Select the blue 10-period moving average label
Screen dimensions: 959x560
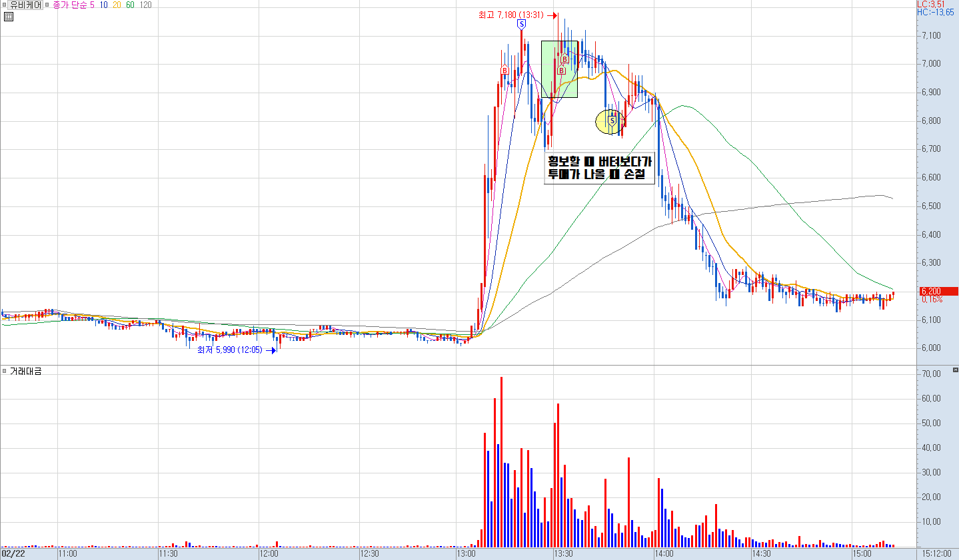[104, 5]
